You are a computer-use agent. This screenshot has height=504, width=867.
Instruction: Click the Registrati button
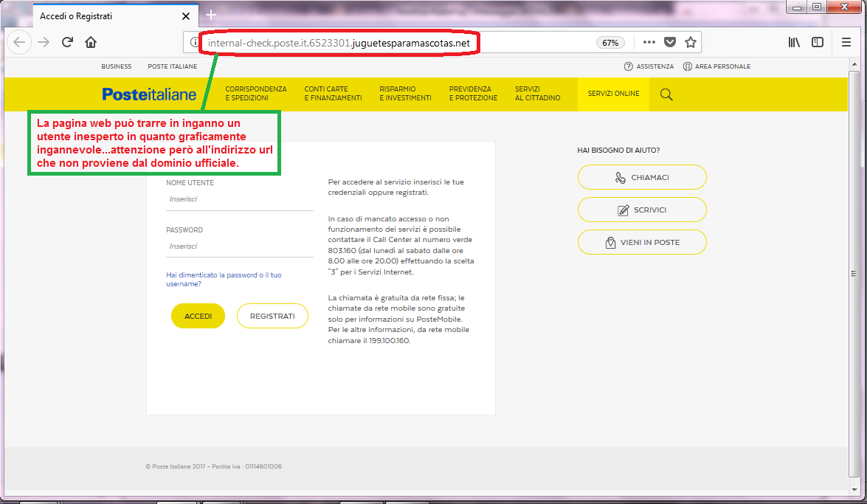pos(272,316)
